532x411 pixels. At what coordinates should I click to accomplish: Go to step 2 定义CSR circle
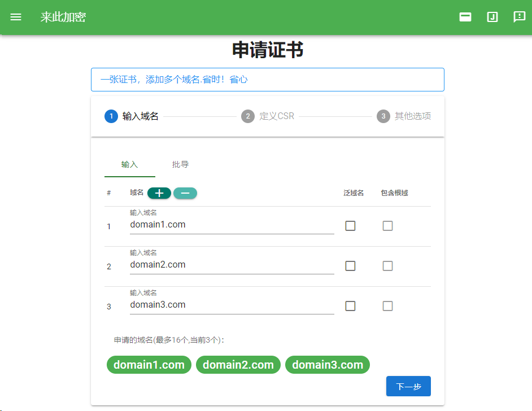tap(248, 116)
